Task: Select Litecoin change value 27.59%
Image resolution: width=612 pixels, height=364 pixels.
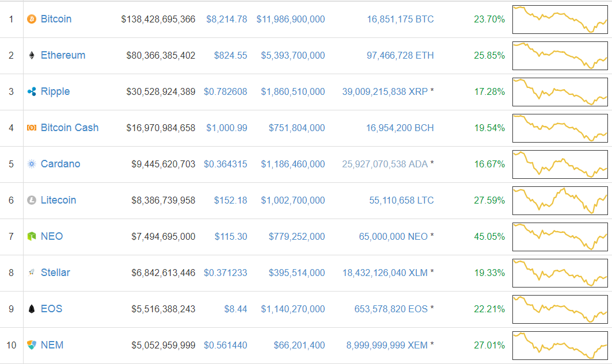Action: (x=489, y=200)
